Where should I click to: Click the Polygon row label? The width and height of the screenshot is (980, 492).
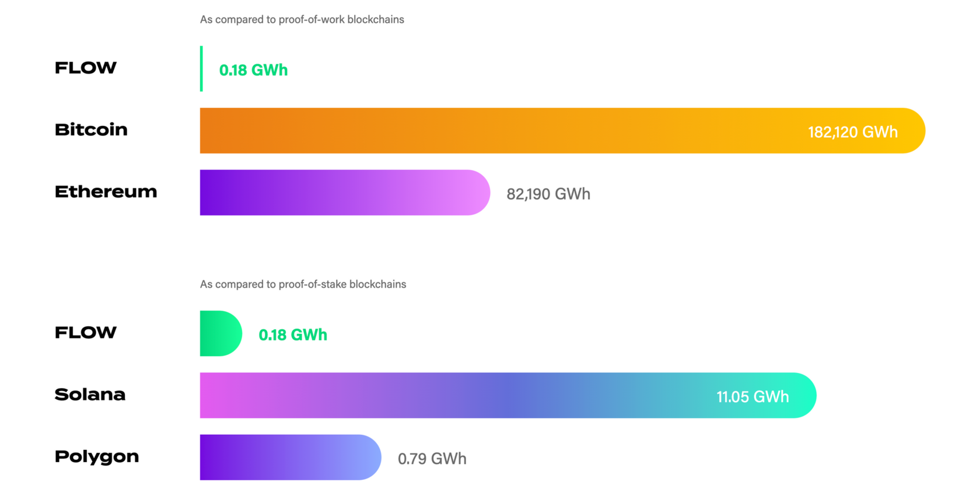coord(97,456)
